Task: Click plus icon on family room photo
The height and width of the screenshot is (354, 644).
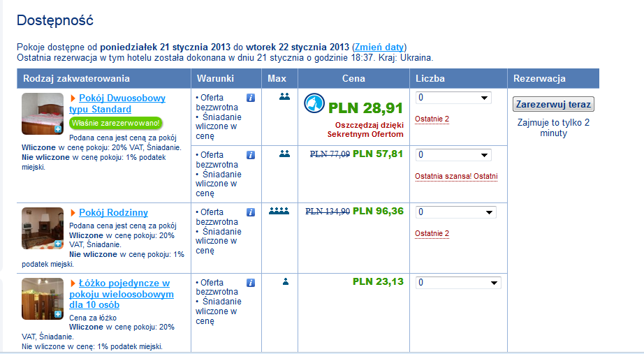Action: tap(58, 244)
